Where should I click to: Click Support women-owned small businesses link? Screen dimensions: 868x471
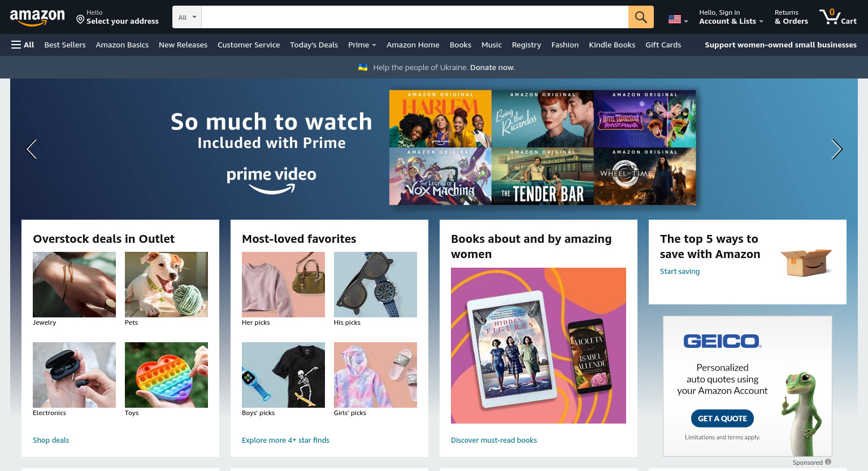(780, 45)
